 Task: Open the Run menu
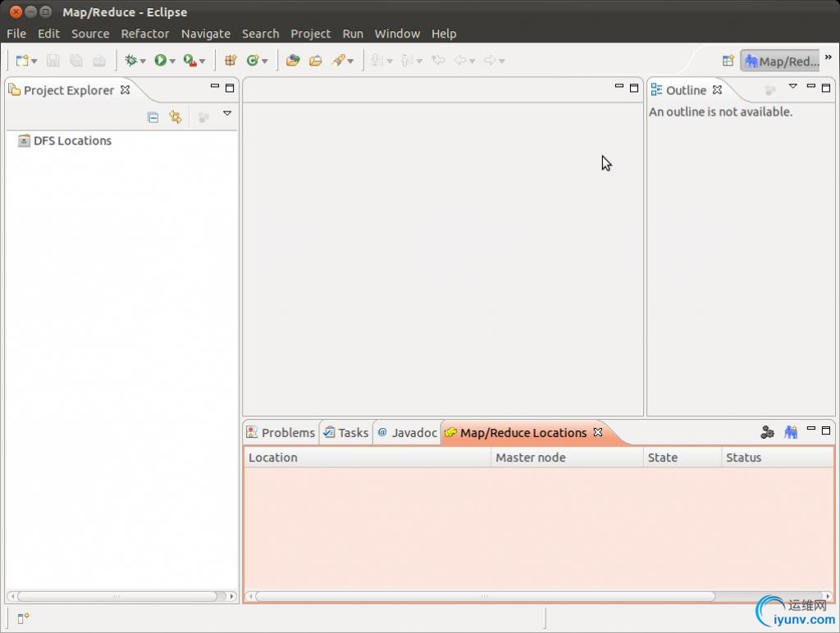point(353,33)
